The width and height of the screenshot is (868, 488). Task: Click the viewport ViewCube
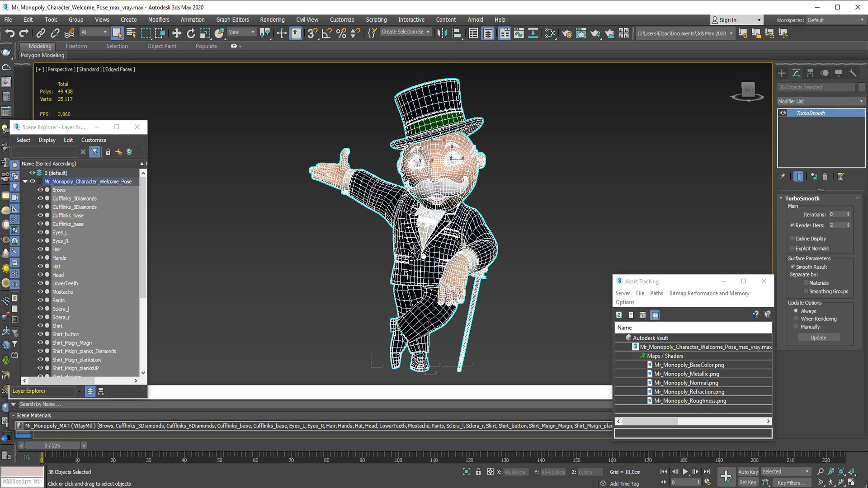[747, 91]
